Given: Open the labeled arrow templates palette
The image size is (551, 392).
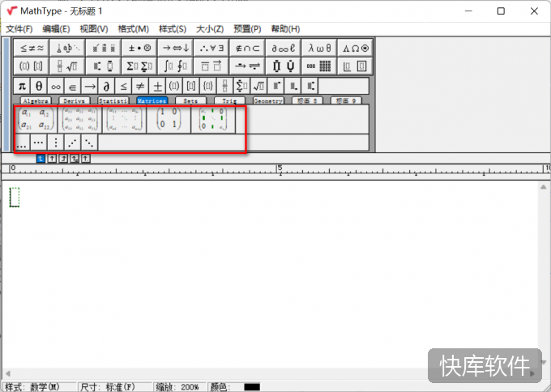Looking at the screenshot, I should coord(247,66).
